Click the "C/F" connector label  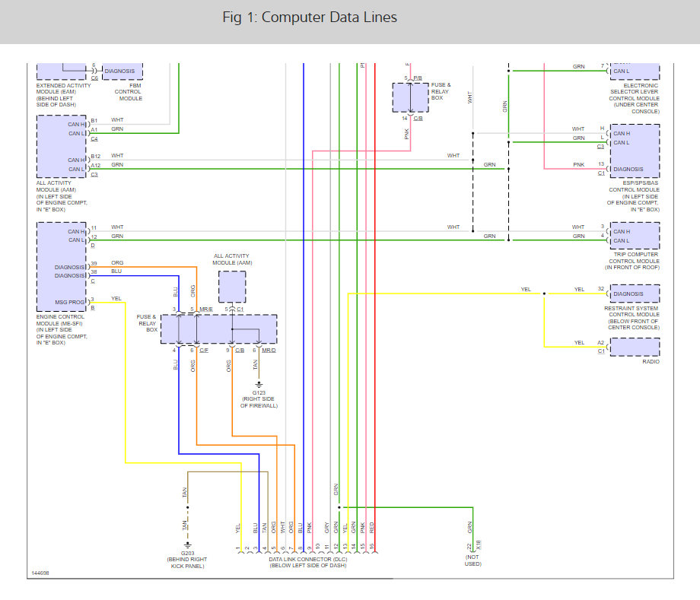point(204,350)
